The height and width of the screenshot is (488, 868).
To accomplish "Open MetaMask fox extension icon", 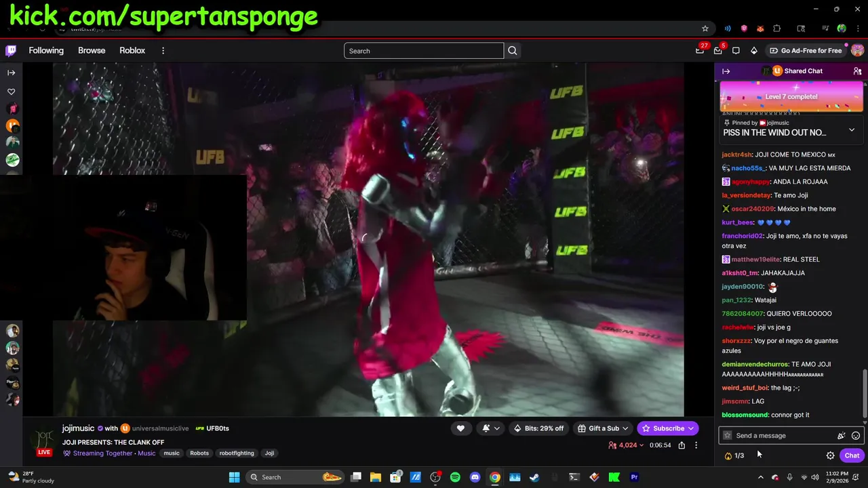I will [x=760, y=28].
